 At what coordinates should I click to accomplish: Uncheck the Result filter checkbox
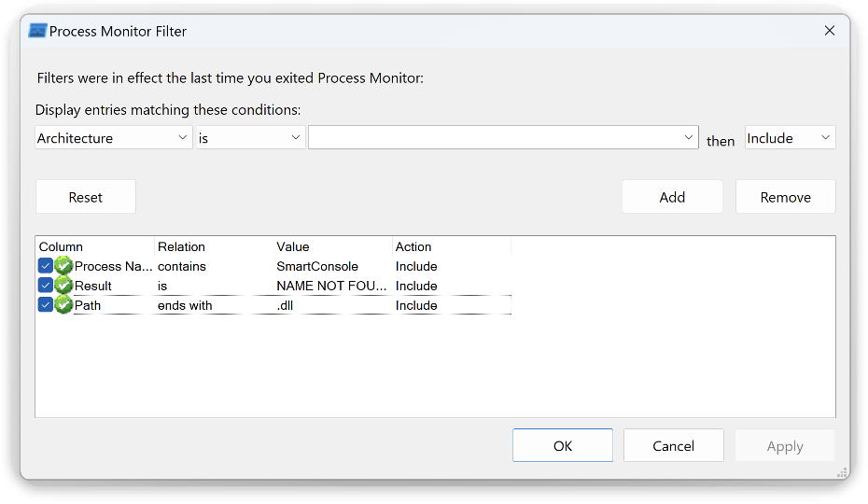pos(46,286)
